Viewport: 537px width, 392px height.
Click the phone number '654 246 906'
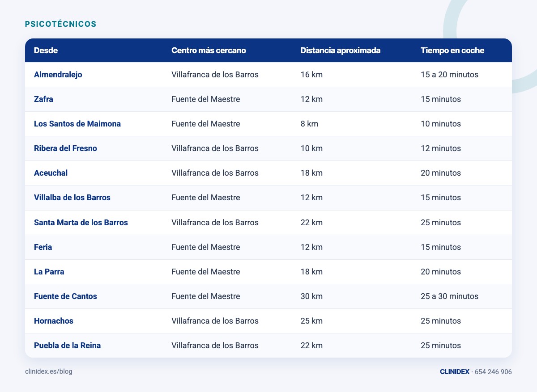493,372
